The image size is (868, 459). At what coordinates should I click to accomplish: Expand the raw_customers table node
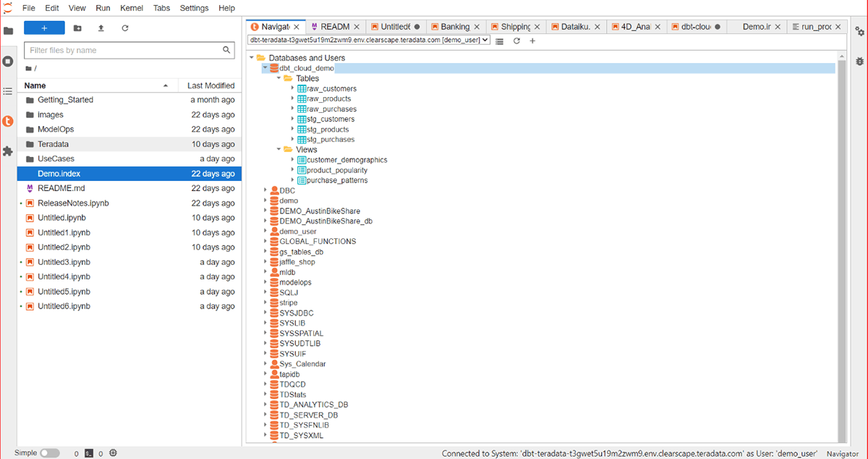[x=292, y=88]
